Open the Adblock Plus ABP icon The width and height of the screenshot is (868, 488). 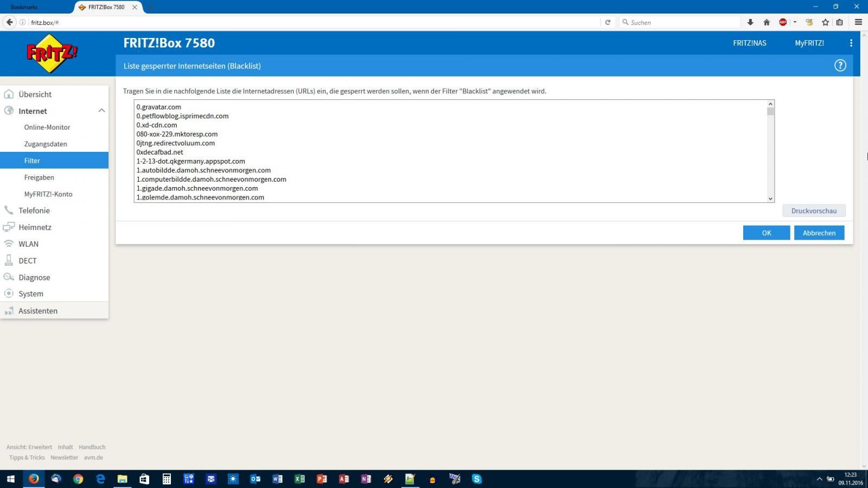[783, 22]
